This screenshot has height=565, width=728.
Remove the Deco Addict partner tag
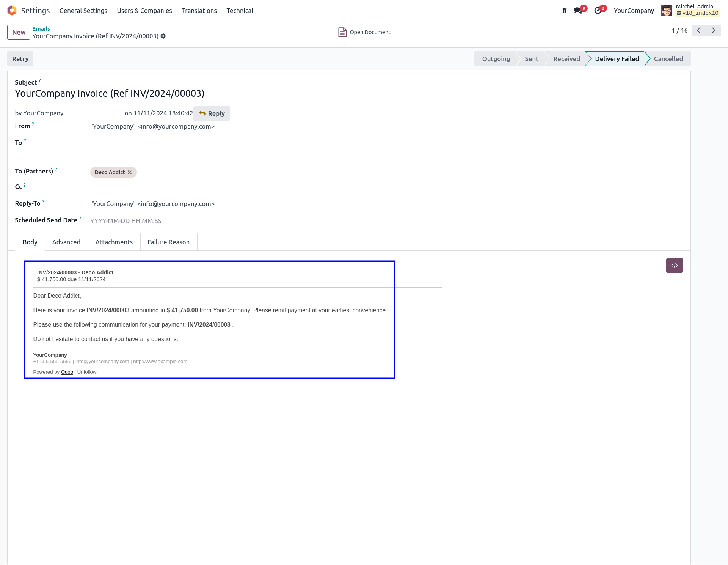click(x=130, y=172)
